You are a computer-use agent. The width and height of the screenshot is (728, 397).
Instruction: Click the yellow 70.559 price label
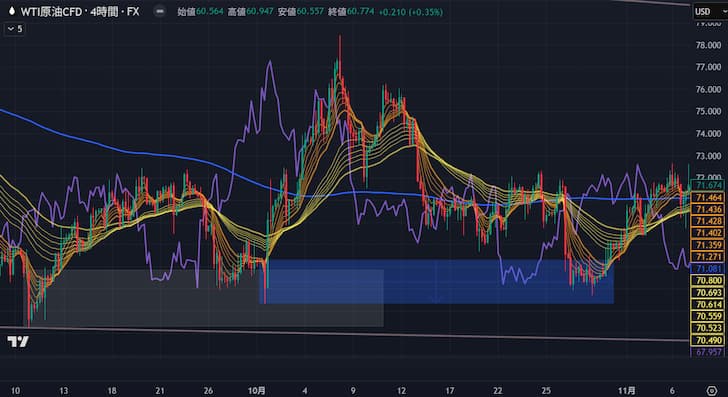(708, 316)
